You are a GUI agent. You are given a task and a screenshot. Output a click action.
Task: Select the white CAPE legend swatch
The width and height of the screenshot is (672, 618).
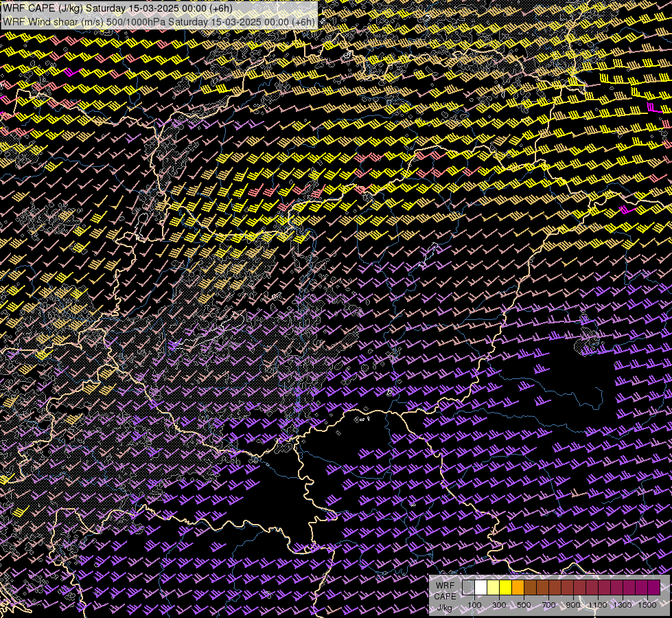481,588
